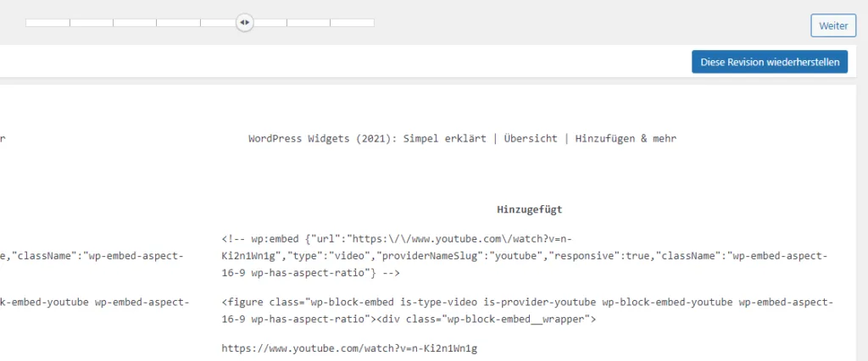This screenshot has width=868, height=361.
Task: Click the providerNameSlug youtube line
Action: [525, 256]
